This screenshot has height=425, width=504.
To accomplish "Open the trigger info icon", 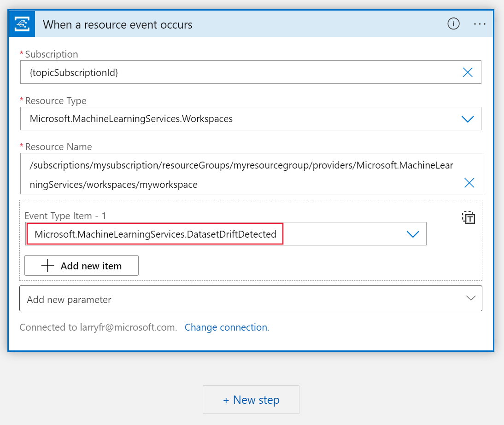I will tap(453, 24).
